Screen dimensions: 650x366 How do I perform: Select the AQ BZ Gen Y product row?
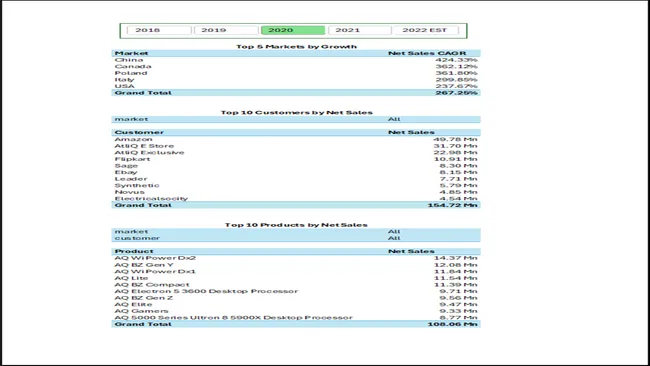click(296, 265)
